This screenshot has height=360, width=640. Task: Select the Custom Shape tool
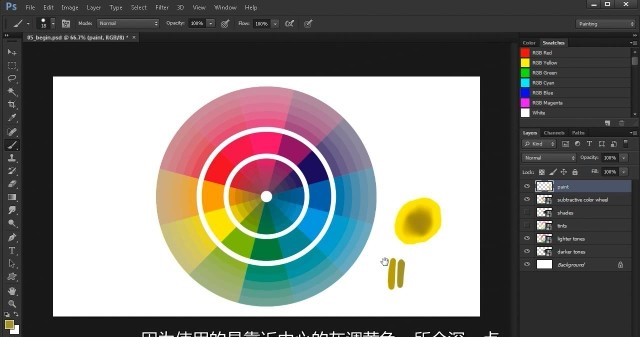coord(12,277)
